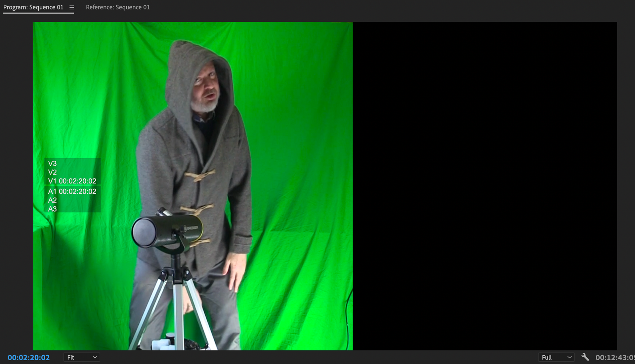Viewport: 635px width, 364px height.
Task: Open the wrench settings menu
Action: tap(585, 357)
